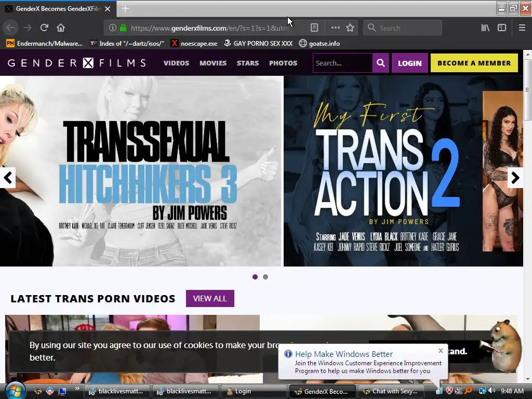Click the page scrollbar down arrow

528,379
